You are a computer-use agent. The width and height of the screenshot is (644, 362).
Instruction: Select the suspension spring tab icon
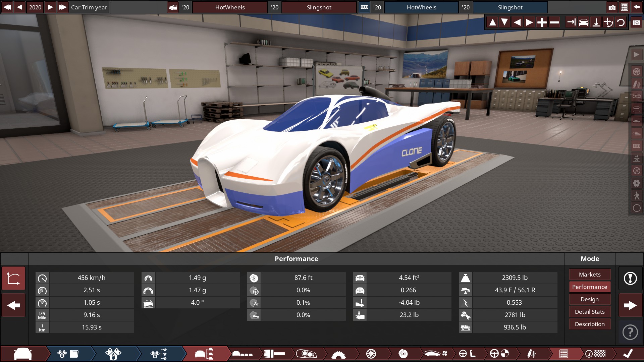click(531, 354)
